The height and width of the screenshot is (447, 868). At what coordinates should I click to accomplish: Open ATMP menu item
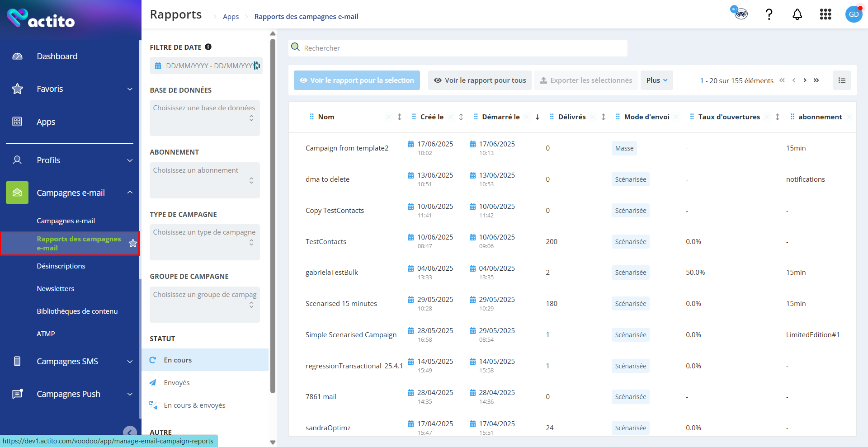(x=46, y=334)
